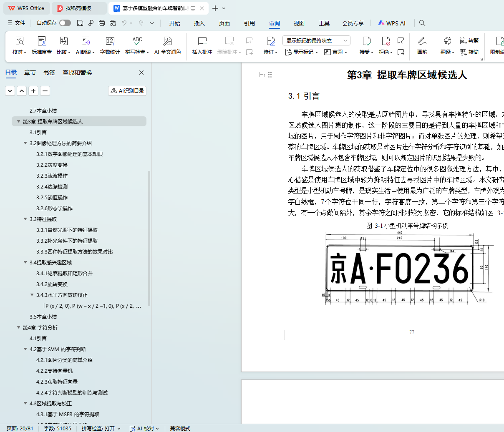Click the print icon in quick toolbar
Viewport: 504px width, 432px height.
point(102,23)
